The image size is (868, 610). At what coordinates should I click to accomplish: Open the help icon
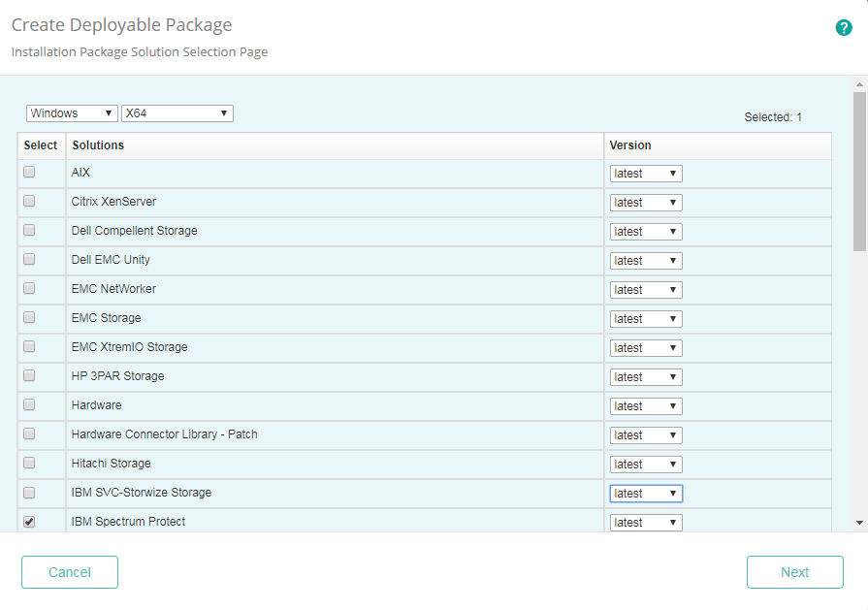pyautogui.click(x=844, y=27)
